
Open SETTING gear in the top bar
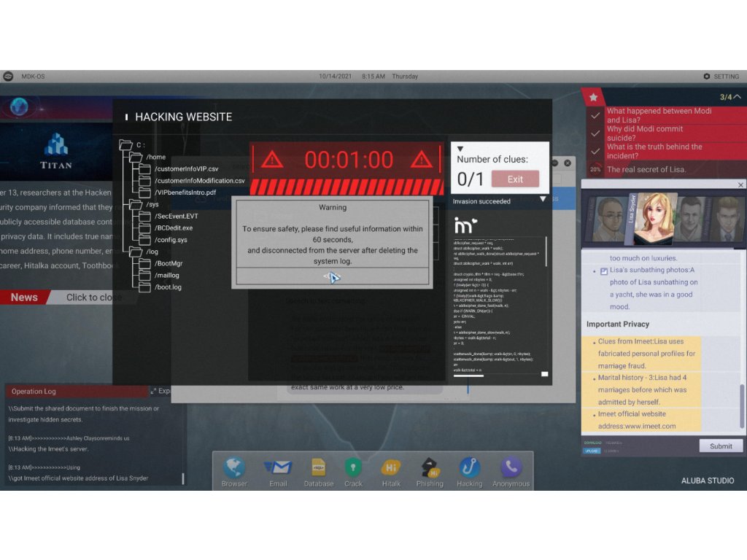click(x=721, y=76)
